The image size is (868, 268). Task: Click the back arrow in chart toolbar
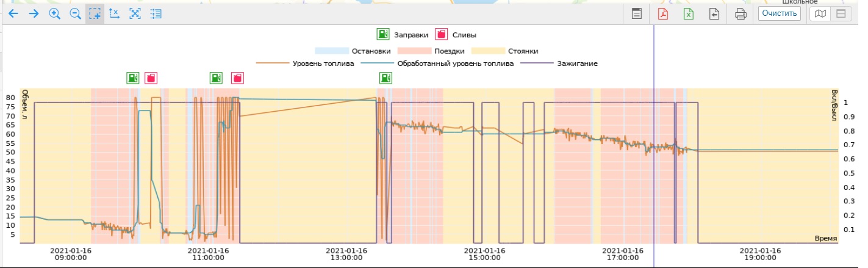point(13,13)
